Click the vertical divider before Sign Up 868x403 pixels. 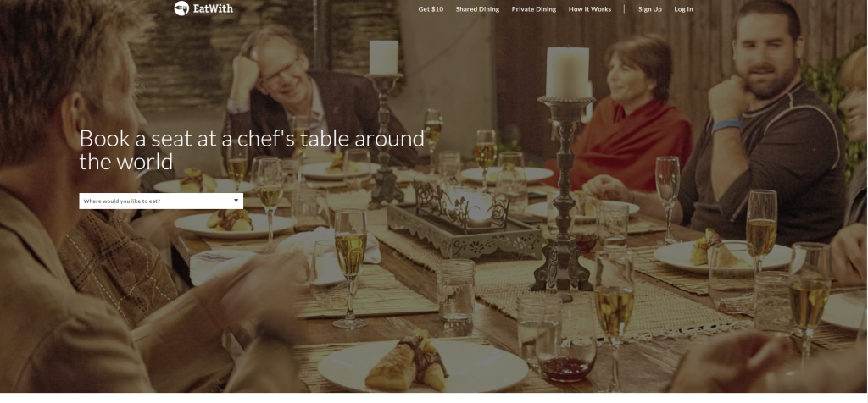coord(625,8)
